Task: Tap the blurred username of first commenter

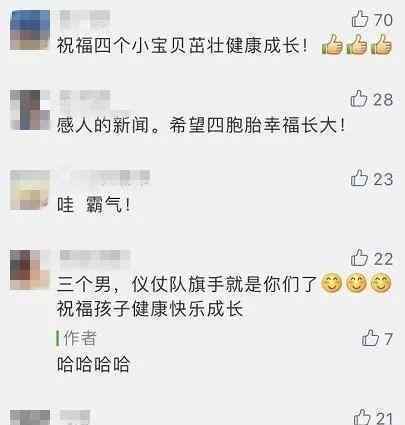Action: click(85, 20)
